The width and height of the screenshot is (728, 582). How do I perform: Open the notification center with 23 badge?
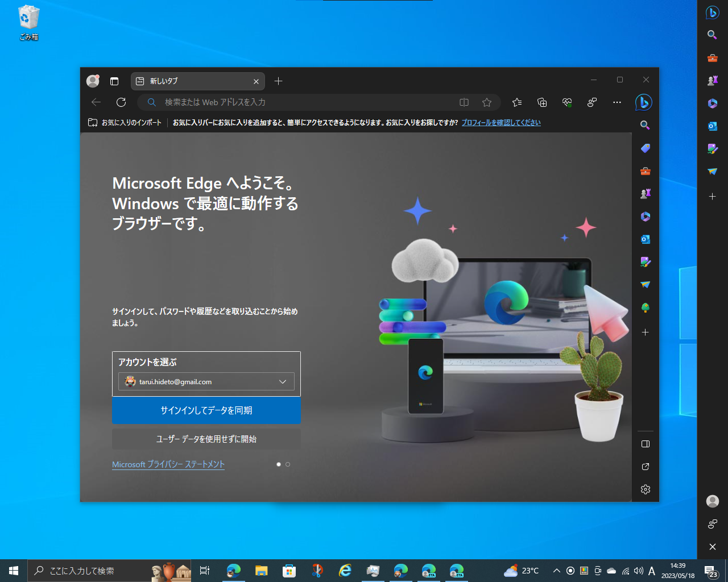click(711, 571)
